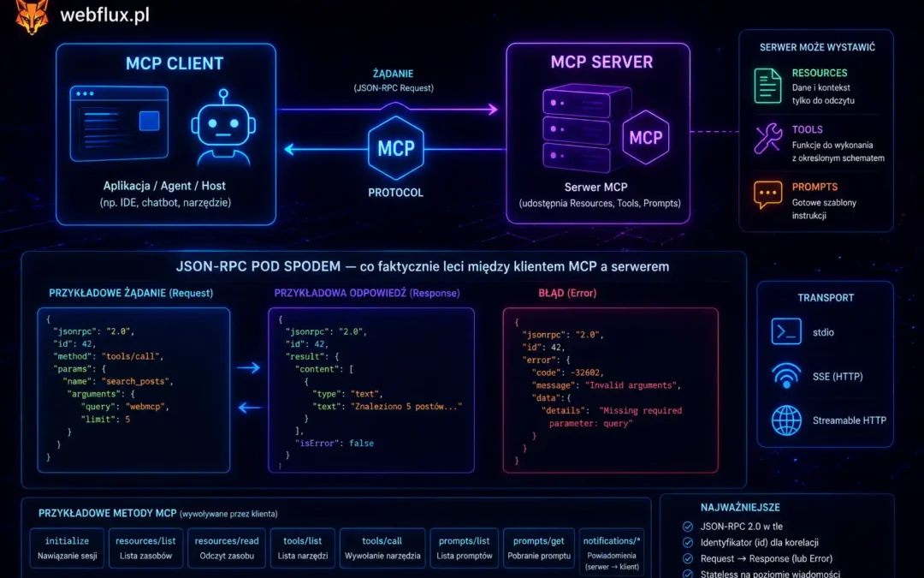
Task: Click the SSE (HTTP) broadcast signal icon
Action: point(786,376)
